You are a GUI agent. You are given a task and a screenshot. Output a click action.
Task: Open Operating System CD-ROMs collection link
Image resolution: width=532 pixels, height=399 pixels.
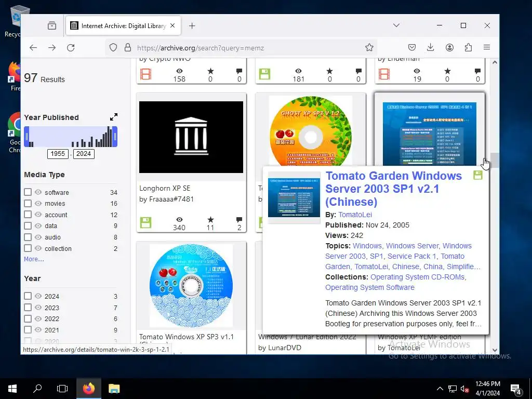(417, 277)
